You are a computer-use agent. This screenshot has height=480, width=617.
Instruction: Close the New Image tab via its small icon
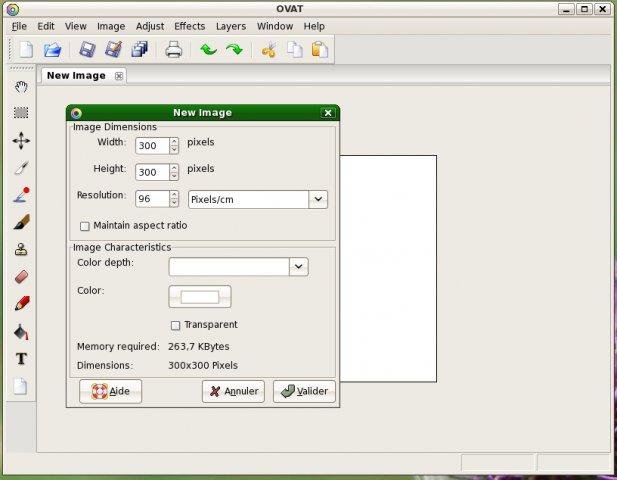[x=118, y=76]
